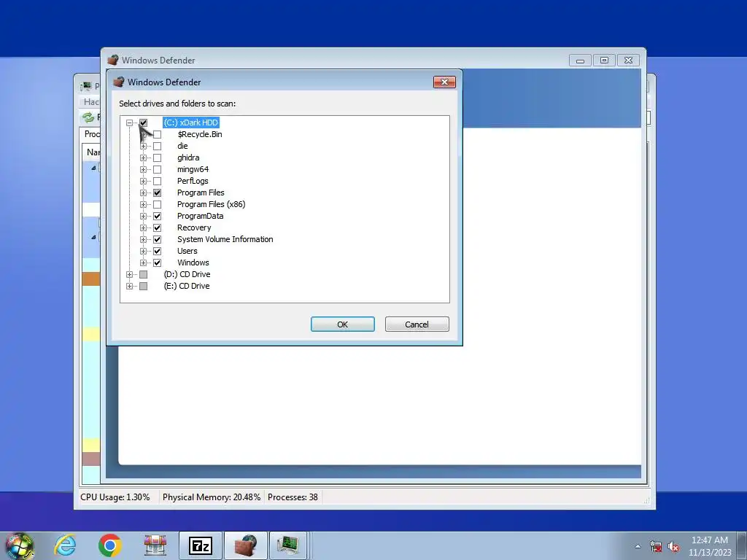Click OK to confirm scan selection
Screen dimensions: 747x560
pyautogui.click(x=343, y=324)
